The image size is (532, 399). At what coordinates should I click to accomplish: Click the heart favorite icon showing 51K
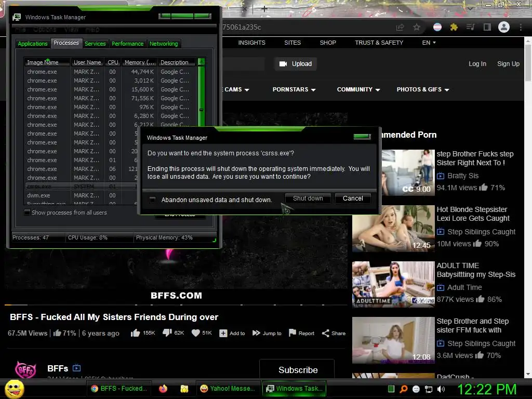(x=195, y=333)
